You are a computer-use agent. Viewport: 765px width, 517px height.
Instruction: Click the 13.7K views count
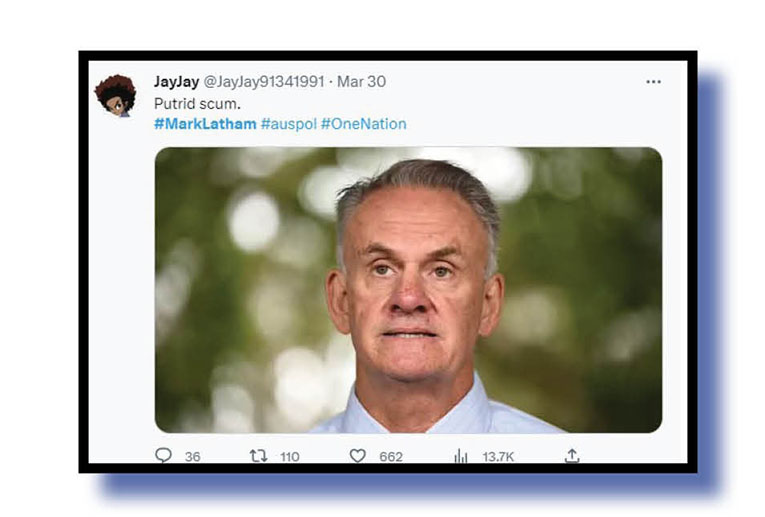(x=498, y=457)
